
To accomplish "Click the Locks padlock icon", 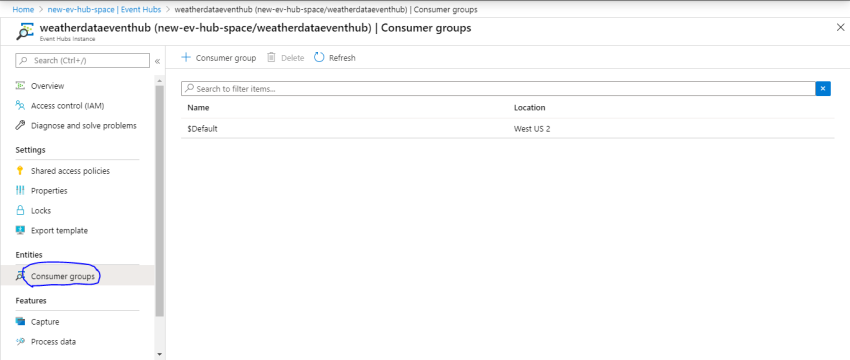I will (21, 210).
